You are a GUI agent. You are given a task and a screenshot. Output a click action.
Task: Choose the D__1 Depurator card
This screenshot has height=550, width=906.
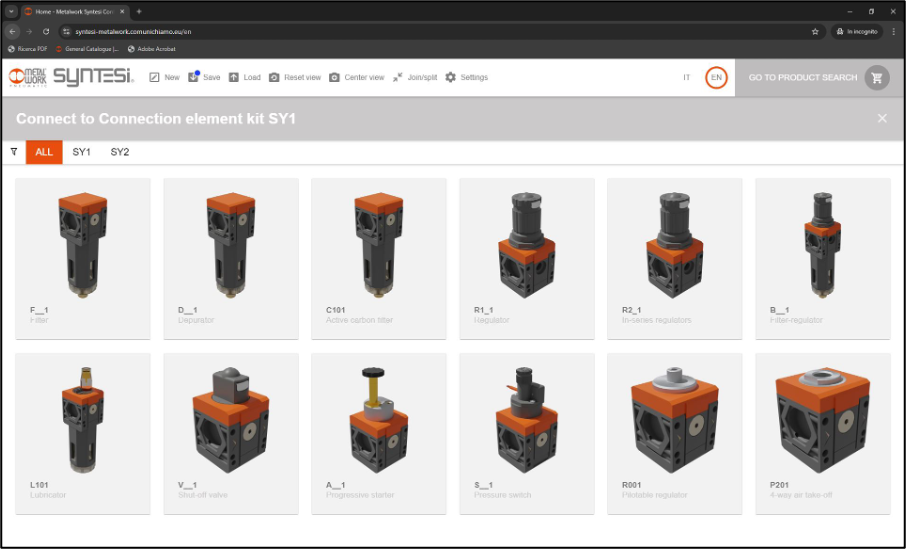[231, 258]
